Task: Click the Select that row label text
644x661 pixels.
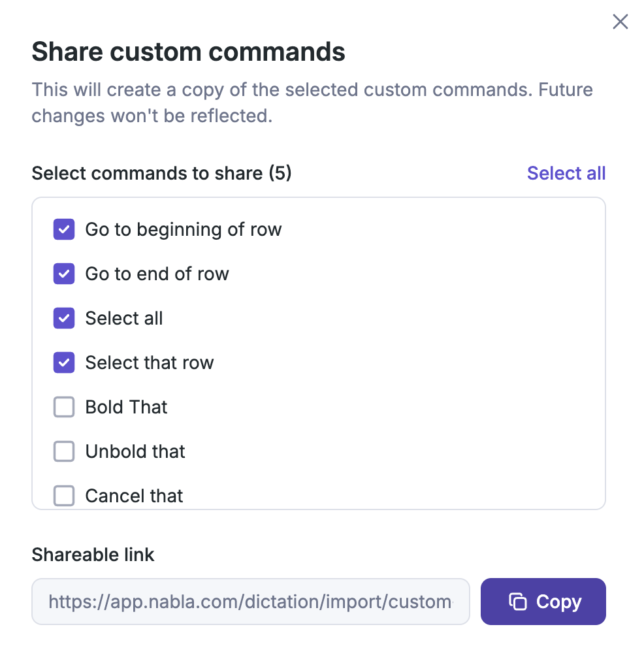Action: [x=149, y=363]
